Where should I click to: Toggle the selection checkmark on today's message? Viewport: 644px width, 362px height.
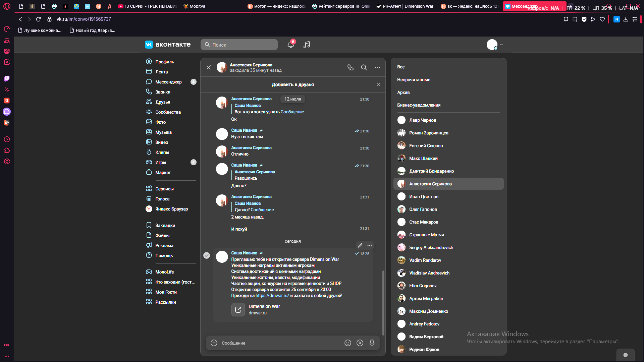(207, 255)
